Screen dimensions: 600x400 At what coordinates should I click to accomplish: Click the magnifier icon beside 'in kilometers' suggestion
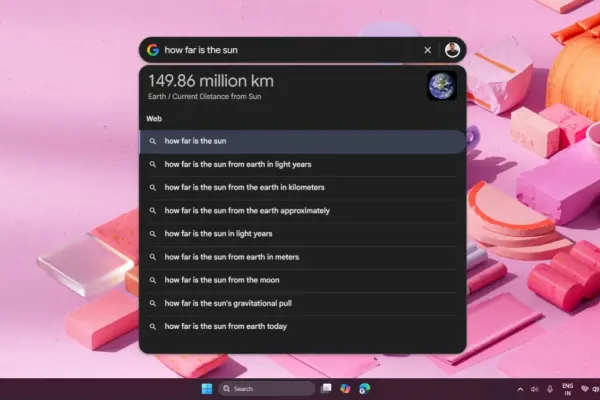click(x=153, y=188)
